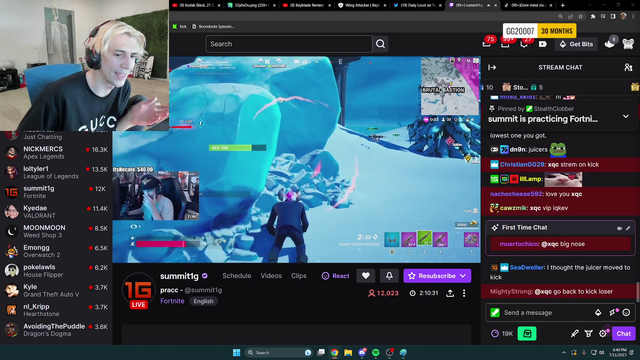Open Kyedae's VALORANT channel in the sidebar
This screenshot has height=360, width=640.
pyautogui.click(x=56, y=211)
